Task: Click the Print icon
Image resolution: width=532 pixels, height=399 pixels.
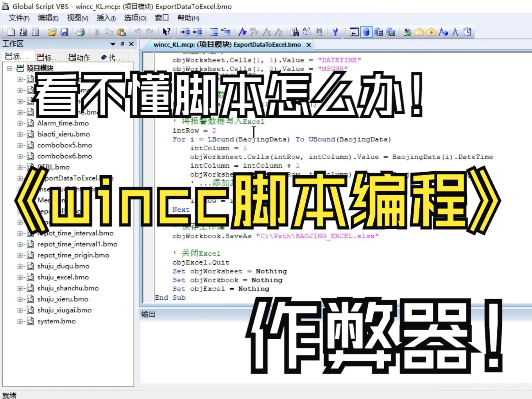Action: [81, 32]
